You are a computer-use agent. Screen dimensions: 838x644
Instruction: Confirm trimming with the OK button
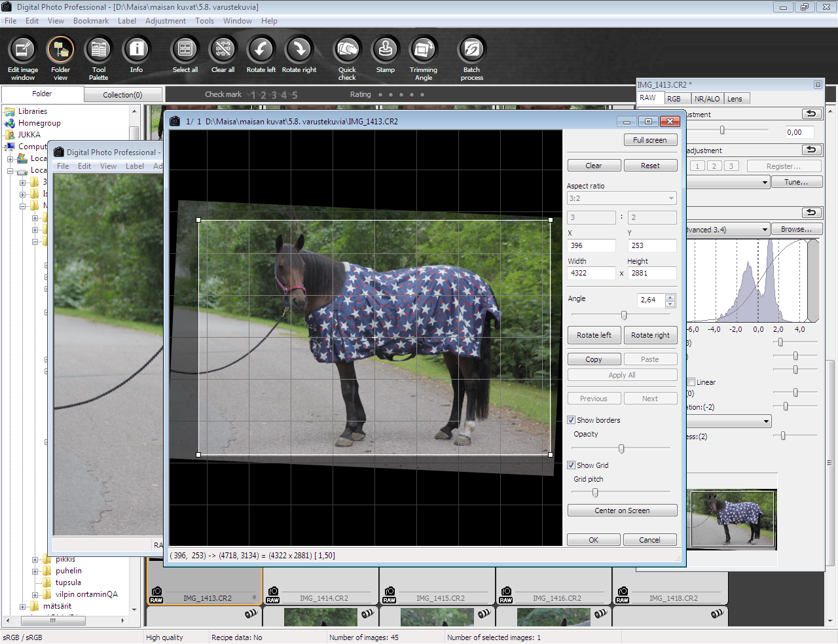pyautogui.click(x=594, y=540)
